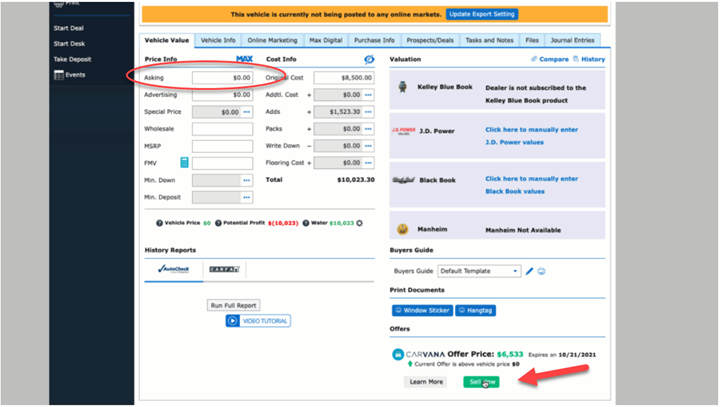Screen dimensions: 720x407
Task: Open the Max Digital tab
Action: 326,40
